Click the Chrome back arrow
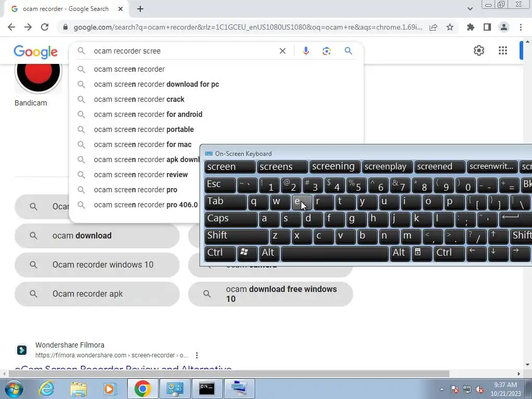 11,27
